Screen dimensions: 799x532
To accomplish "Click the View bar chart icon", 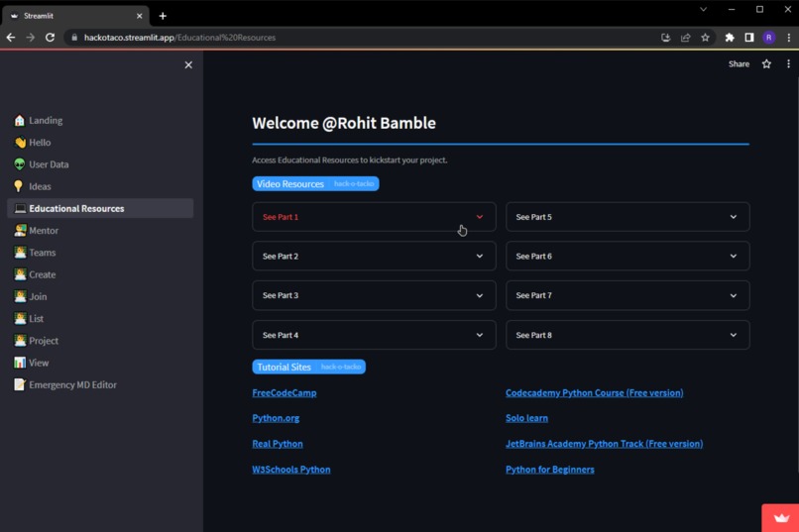I will (x=20, y=363).
